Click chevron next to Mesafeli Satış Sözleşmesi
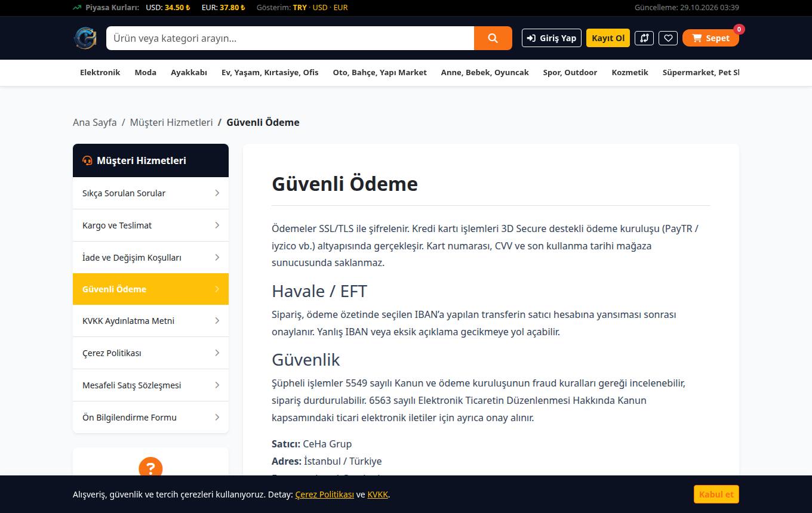The width and height of the screenshot is (812, 513). [217, 385]
